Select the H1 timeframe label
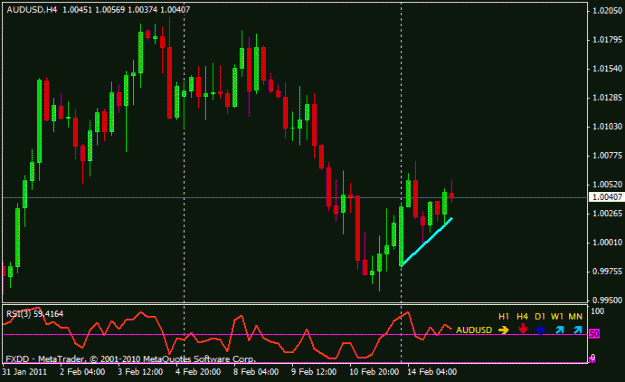625x382 pixels. pyautogui.click(x=504, y=317)
